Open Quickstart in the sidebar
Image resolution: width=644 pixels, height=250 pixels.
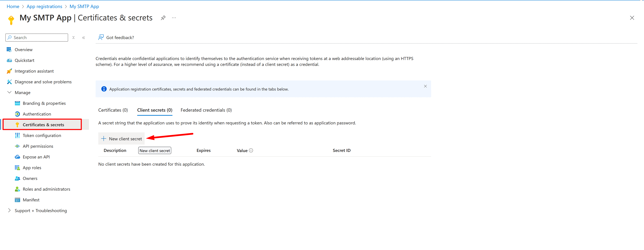(24, 60)
